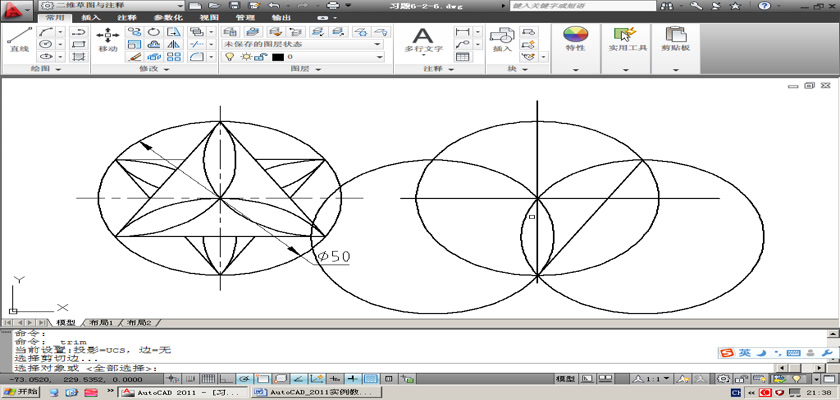Toggle the layer lightbulb on/off icon
The height and width of the screenshot is (400, 840).
click(229, 57)
